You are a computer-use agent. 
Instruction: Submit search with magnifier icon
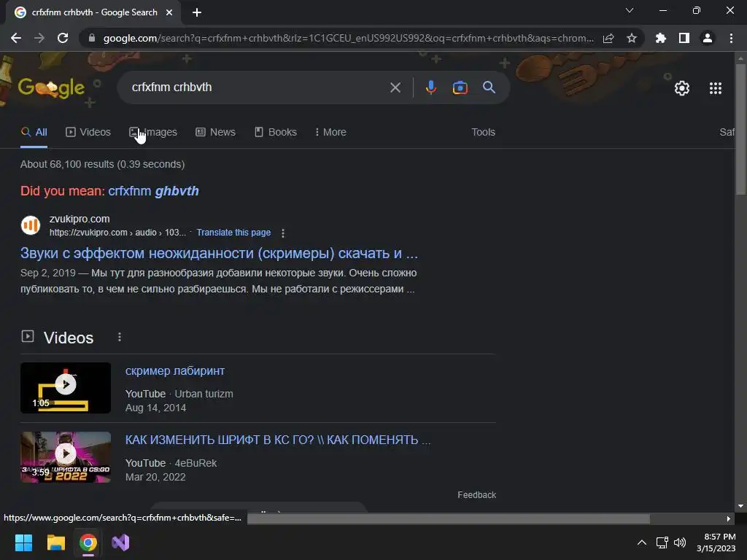(x=489, y=87)
